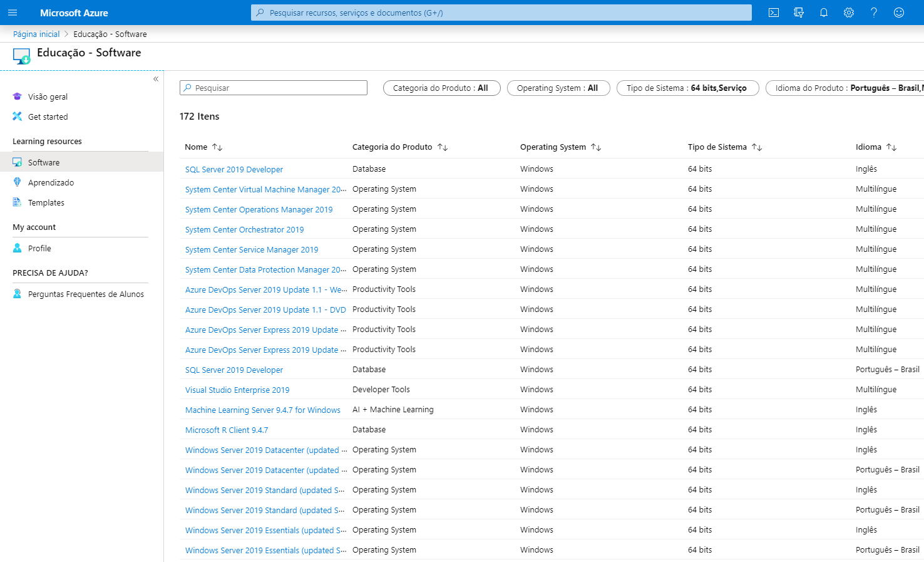Viewport: 924px width, 562px height.
Task: Click the Profile person icon
Action: [x=18, y=248]
